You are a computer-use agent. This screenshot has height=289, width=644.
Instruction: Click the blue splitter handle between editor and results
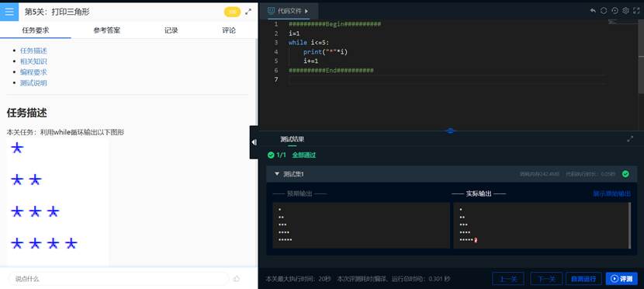[x=450, y=131]
